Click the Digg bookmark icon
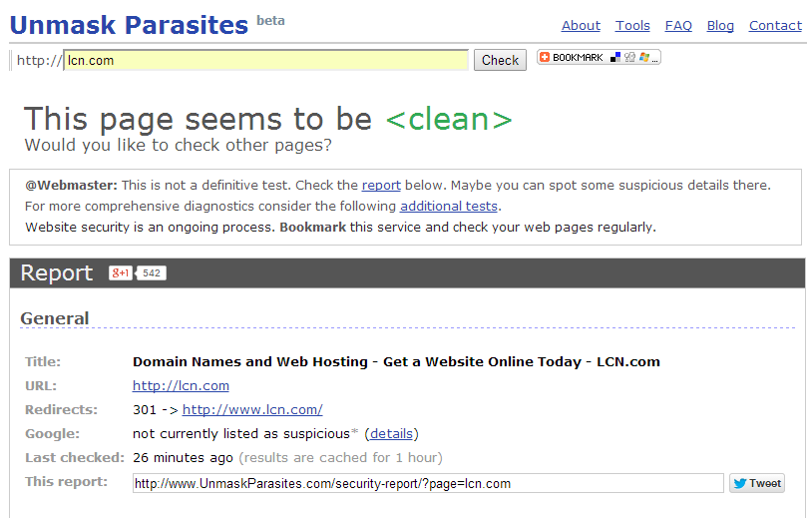The image size is (812, 518). (629, 57)
